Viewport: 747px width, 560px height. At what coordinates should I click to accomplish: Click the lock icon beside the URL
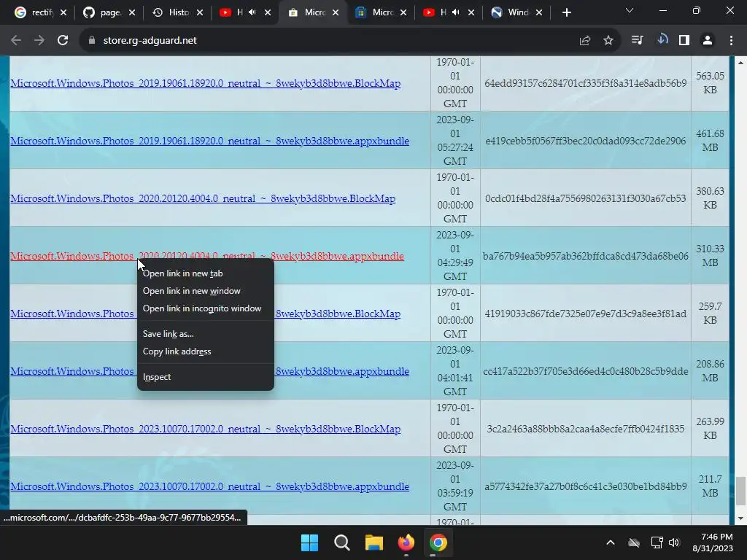[91, 41]
